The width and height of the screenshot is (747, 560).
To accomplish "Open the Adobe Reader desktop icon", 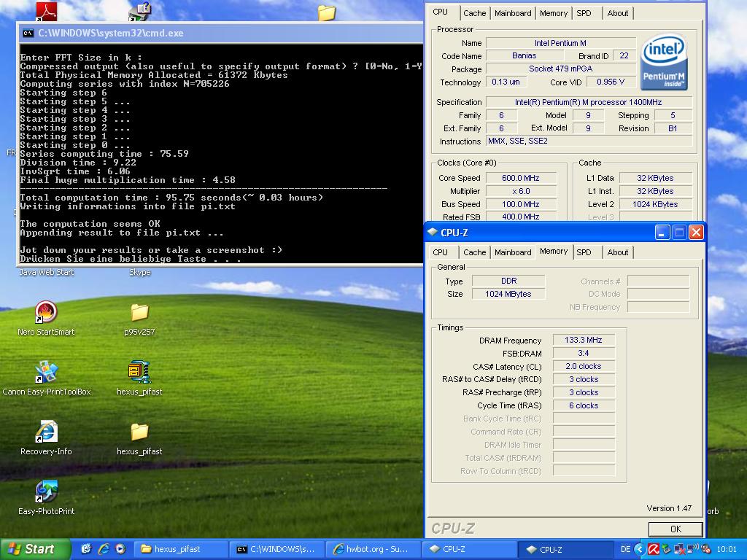I will [x=47, y=10].
